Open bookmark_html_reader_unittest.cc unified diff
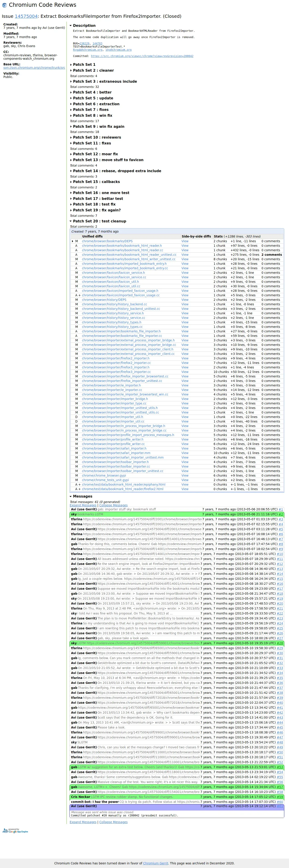The width and height of the screenshot is (289, 868). pyautogui.click(x=129, y=255)
